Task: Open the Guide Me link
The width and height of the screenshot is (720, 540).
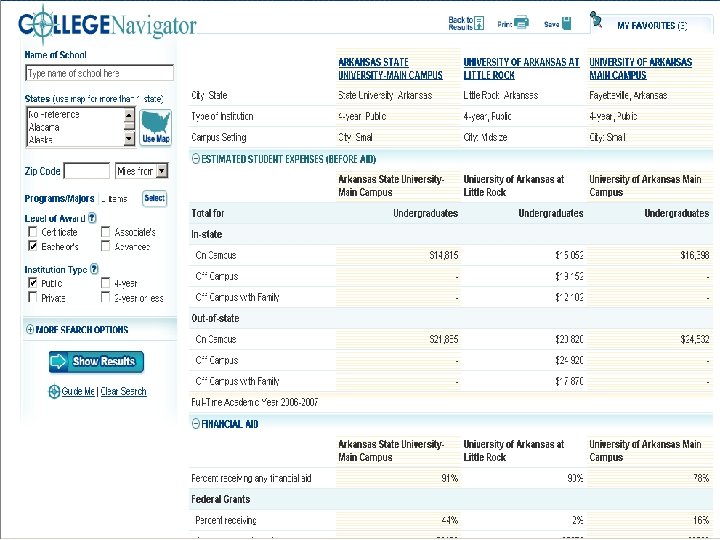Action: [78, 391]
